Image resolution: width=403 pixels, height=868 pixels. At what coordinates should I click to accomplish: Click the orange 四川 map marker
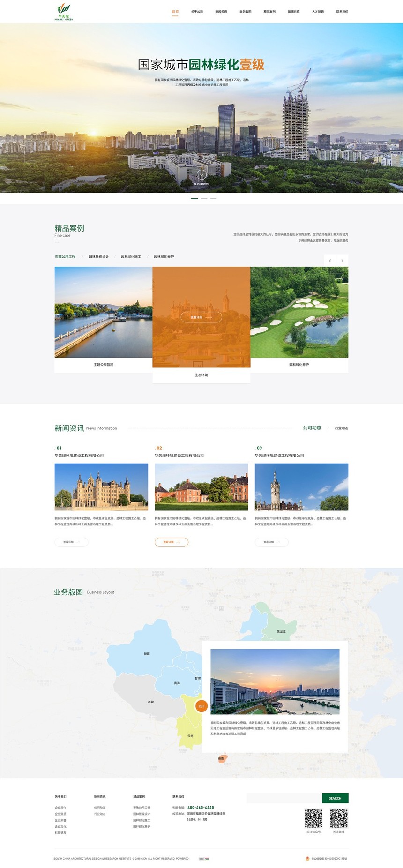(201, 706)
